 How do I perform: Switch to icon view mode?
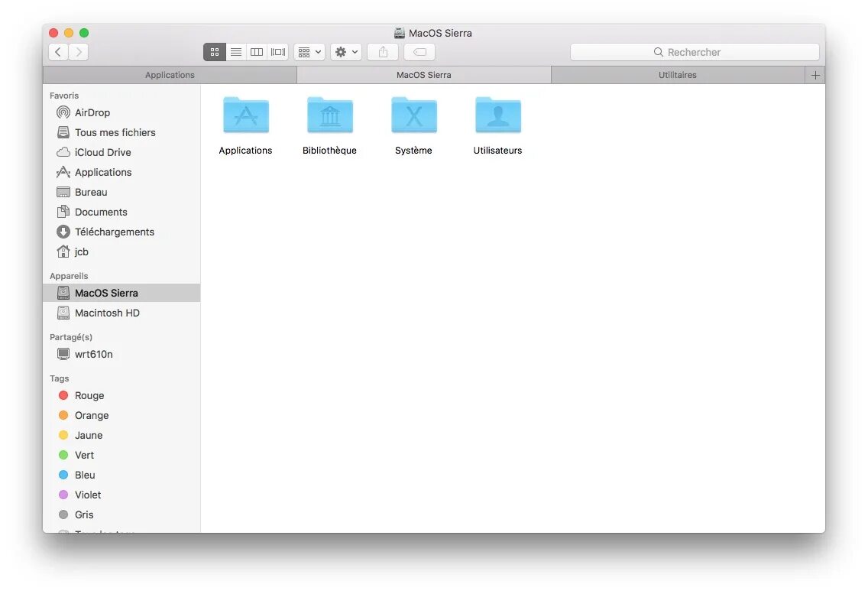(215, 52)
